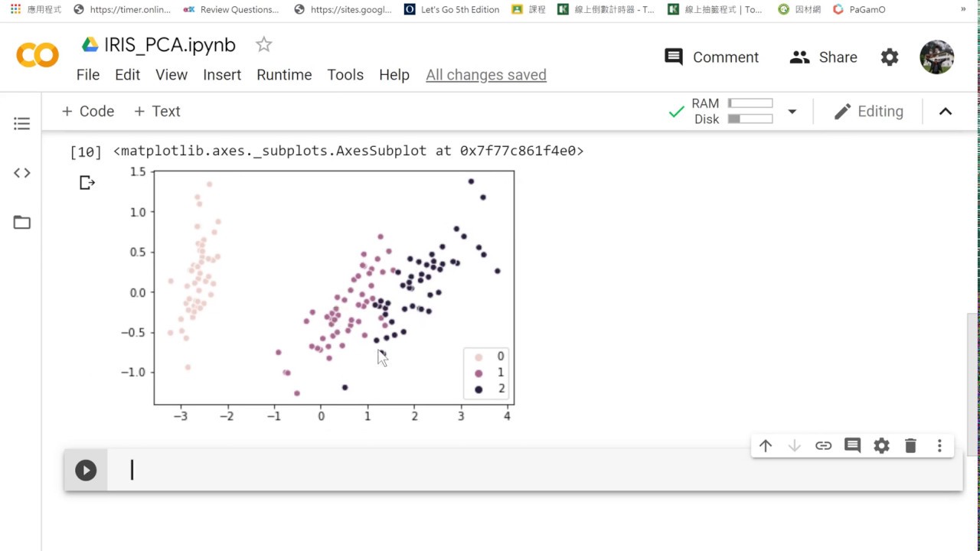Open the Files folder panel
The width and height of the screenshot is (980, 551).
(21, 223)
